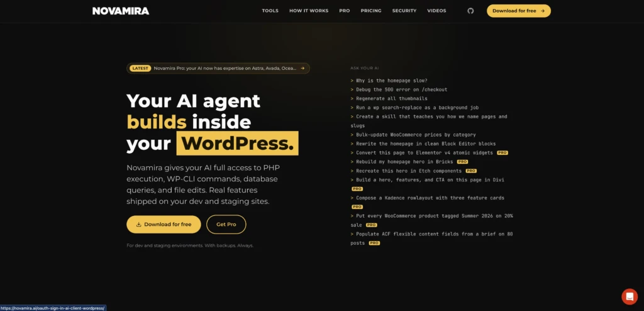This screenshot has height=311, width=644.
Task: Open the GitHub icon link
Action: [x=470, y=11]
